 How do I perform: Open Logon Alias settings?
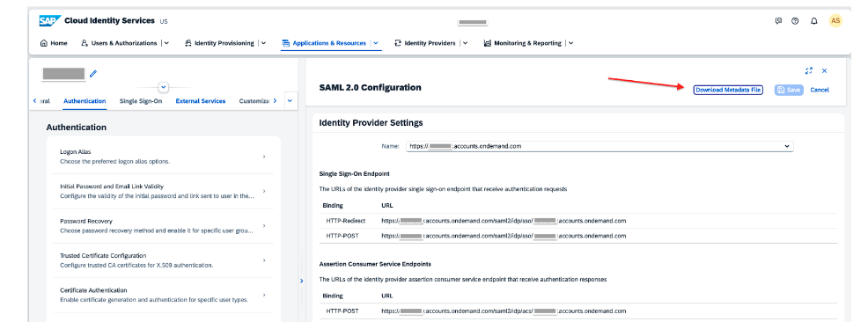(x=164, y=157)
